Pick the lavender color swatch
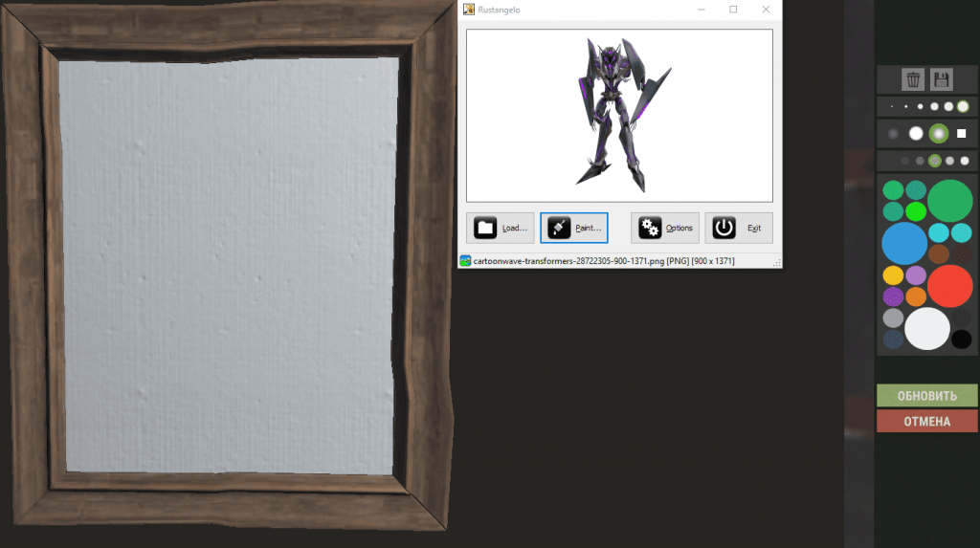 pyautogui.click(x=916, y=275)
